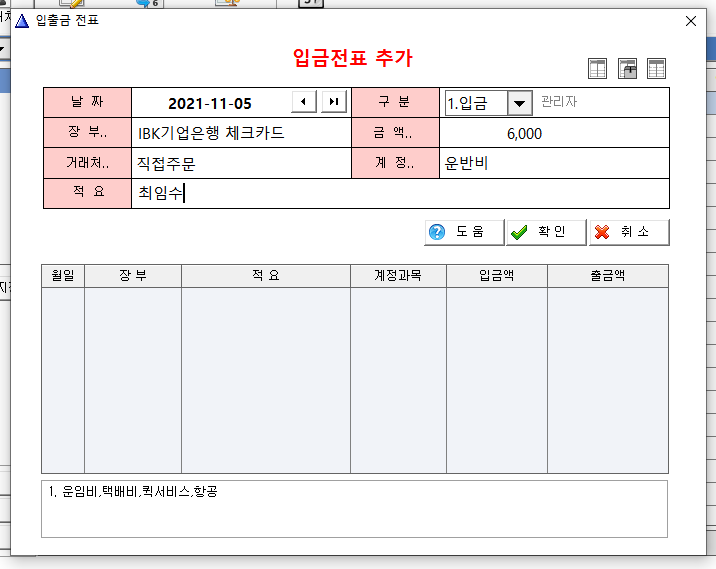The image size is (716, 569).
Task: Click the date field 2021-11-05
Action: click(210, 104)
